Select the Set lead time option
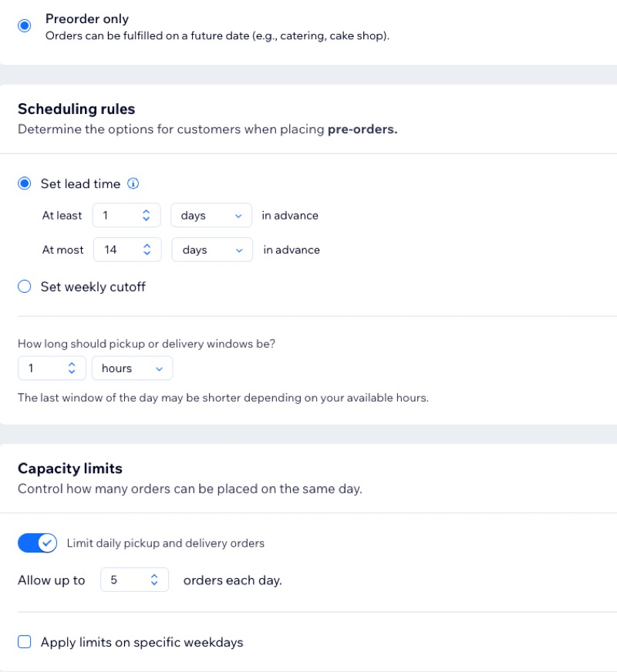This screenshot has height=672, width=617. [x=25, y=183]
